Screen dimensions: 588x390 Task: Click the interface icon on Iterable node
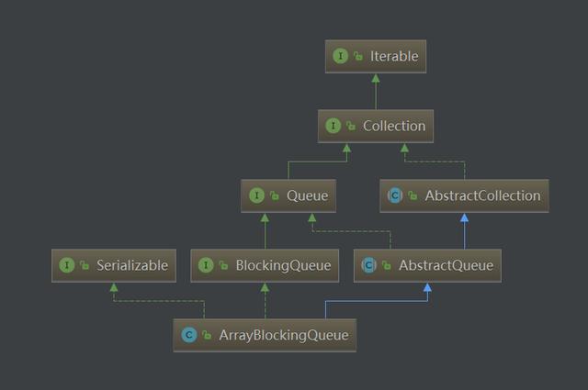(341, 57)
